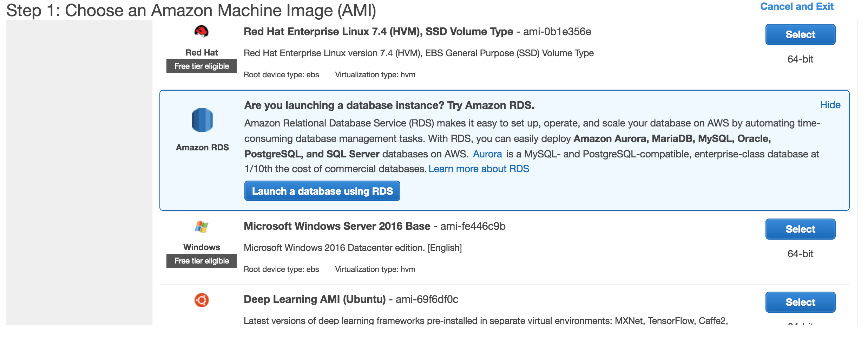This screenshot has width=868, height=338.
Task: Click Cancel and Exit
Action: click(x=796, y=7)
